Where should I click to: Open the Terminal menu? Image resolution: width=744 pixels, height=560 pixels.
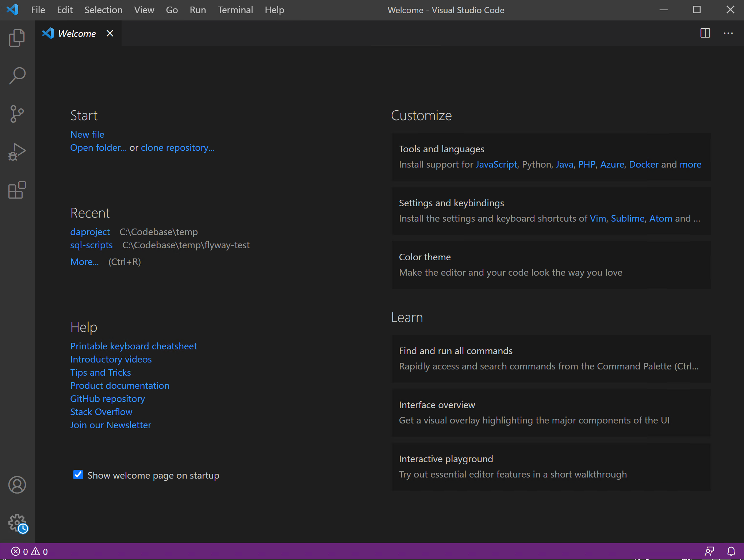pyautogui.click(x=235, y=10)
